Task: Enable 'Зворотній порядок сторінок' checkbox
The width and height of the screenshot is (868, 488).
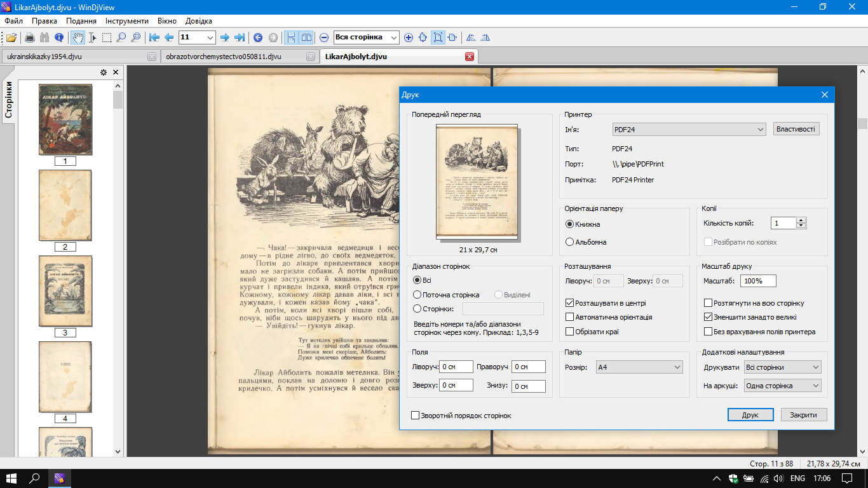Action: [x=416, y=416]
